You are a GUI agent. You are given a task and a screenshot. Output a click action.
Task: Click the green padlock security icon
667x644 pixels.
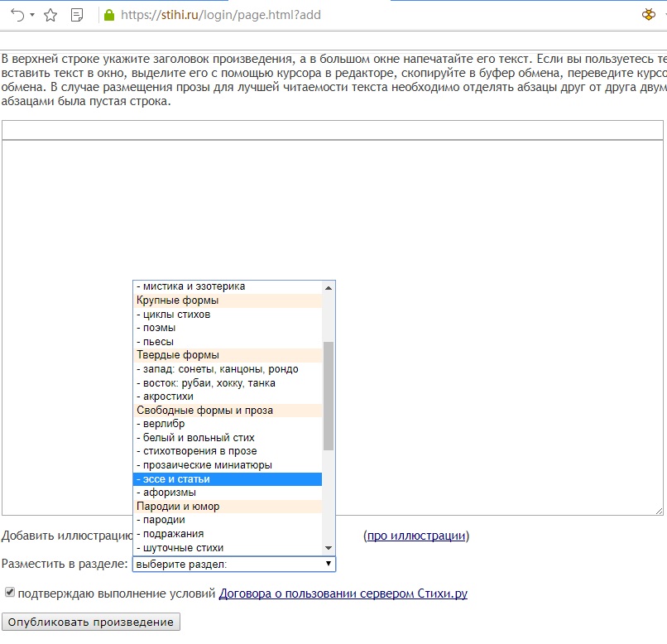pos(108,15)
